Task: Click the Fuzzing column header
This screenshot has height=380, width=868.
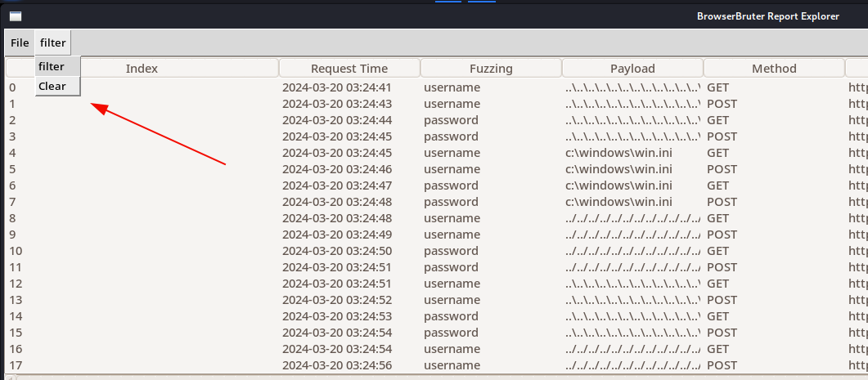Action: pos(491,69)
